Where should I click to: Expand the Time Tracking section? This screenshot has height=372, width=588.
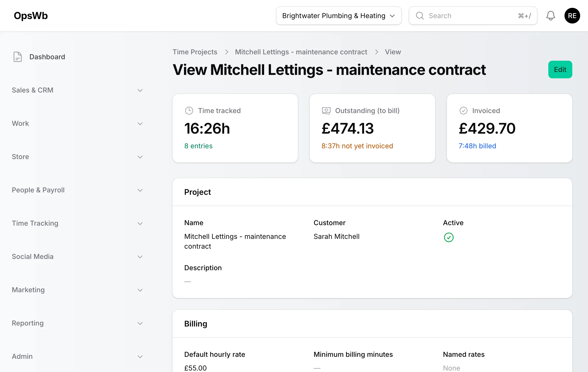77,223
